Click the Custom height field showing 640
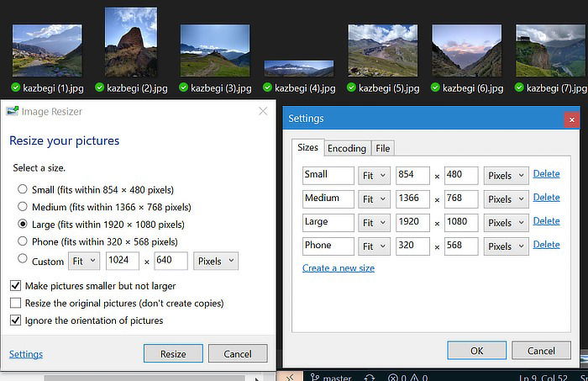The width and height of the screenshot is (588, 381). click(x=171, y=261)
